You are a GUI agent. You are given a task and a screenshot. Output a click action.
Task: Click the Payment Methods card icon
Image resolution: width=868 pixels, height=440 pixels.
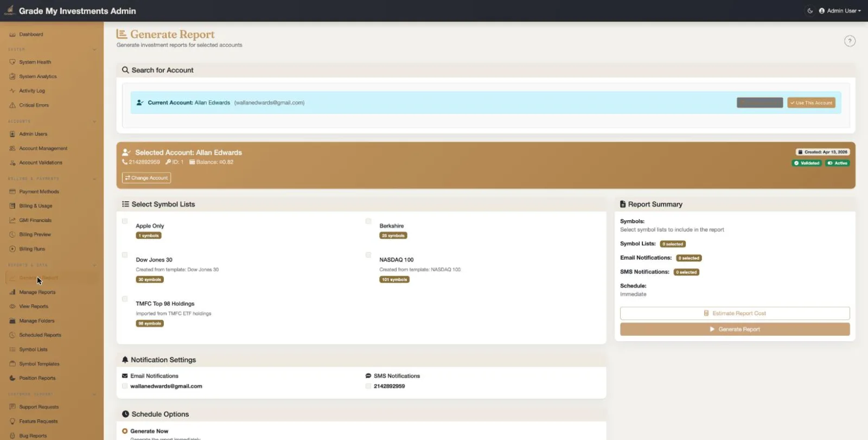12,192
